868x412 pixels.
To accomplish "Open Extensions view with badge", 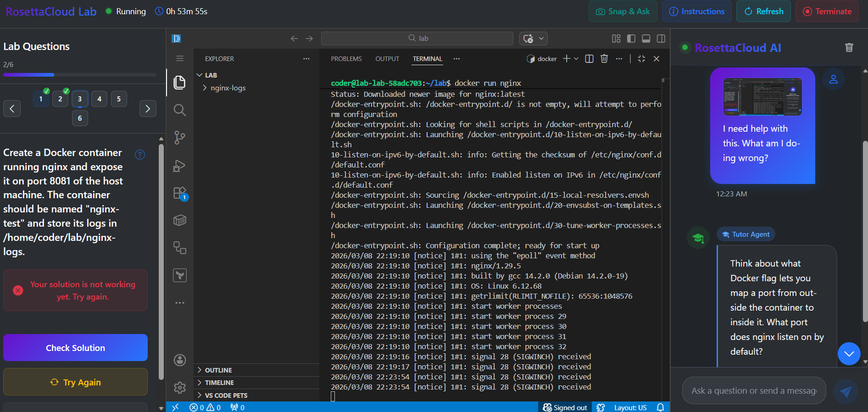I will [x=179, y=193].
